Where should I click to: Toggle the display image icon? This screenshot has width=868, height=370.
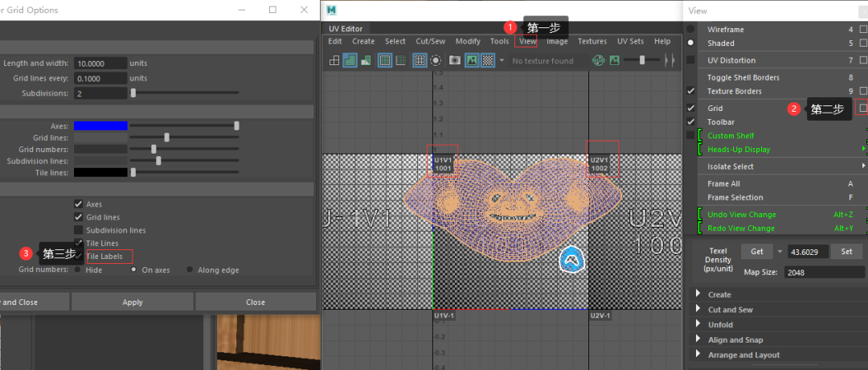point(472,60)
